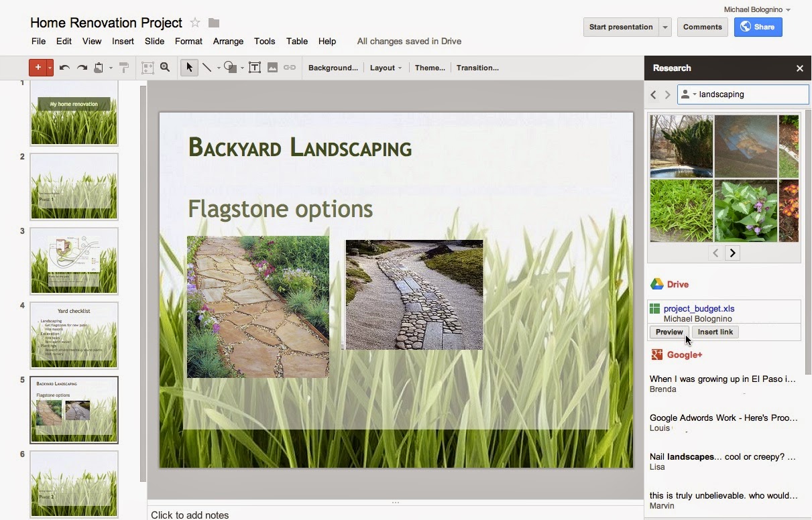Open the Format menu
This screenshot has height=520, width=812.
(x=188, y=41)
